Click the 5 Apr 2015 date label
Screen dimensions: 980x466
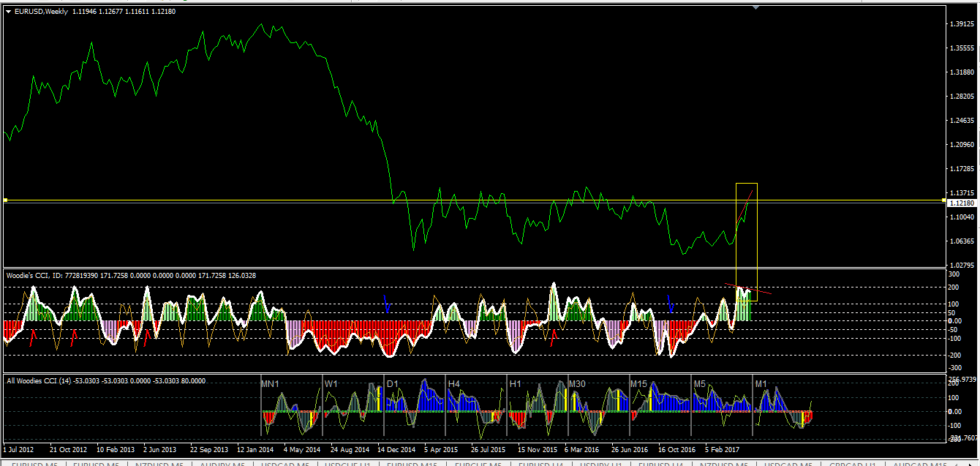441,449
